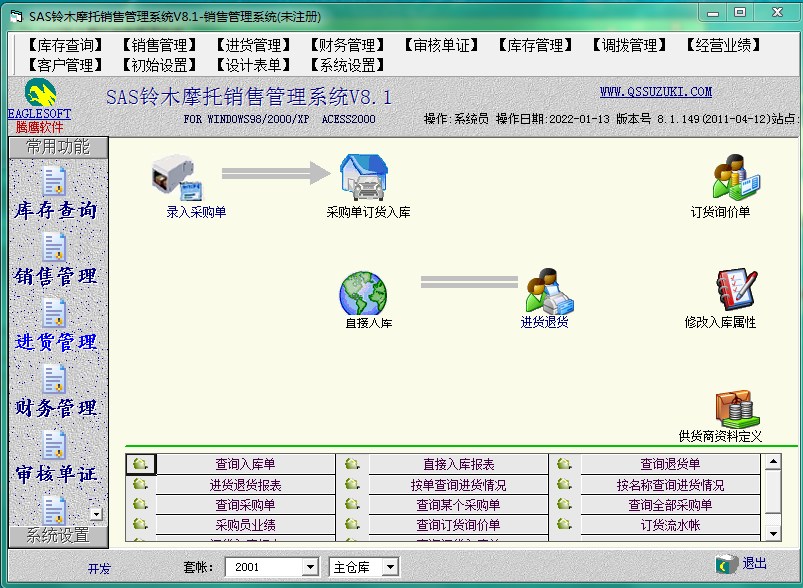Click the 查询某个采购单 button
The height and width of the screenshot is (588, 803).
458,505
